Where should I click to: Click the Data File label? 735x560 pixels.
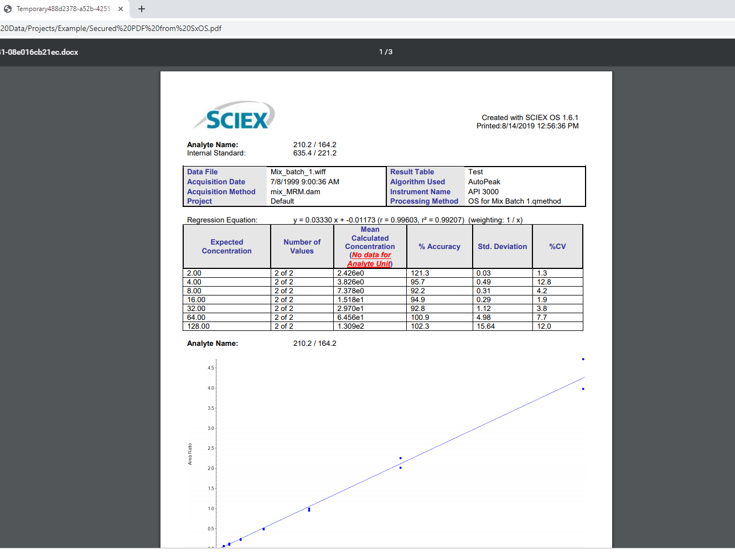point(203,172)
